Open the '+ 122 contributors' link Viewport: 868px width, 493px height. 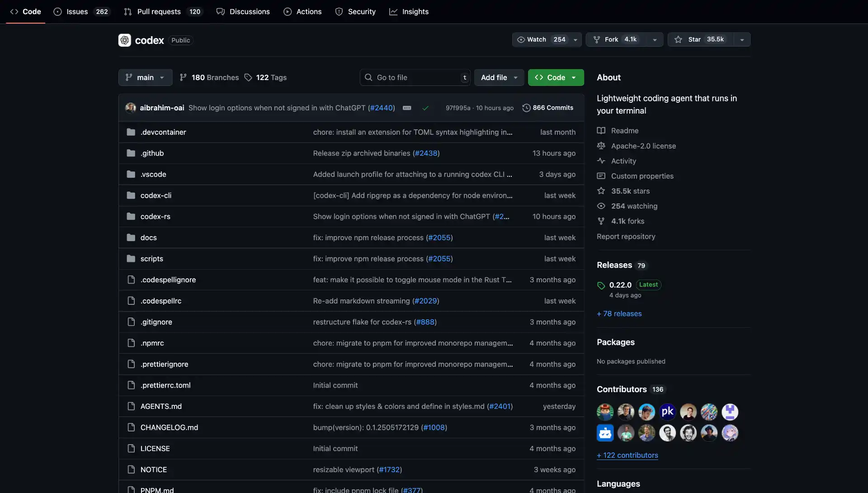click(627, 455)
